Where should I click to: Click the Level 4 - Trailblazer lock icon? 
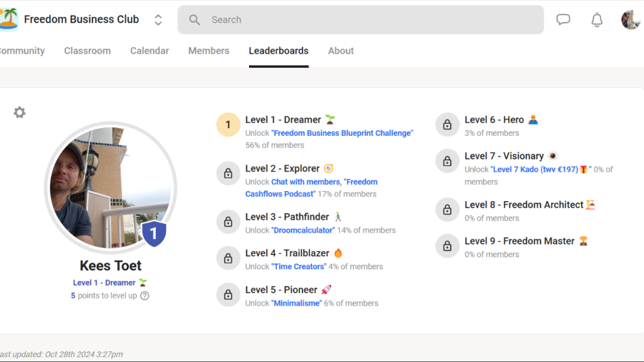pyautogui.click(x=228, y=258)
